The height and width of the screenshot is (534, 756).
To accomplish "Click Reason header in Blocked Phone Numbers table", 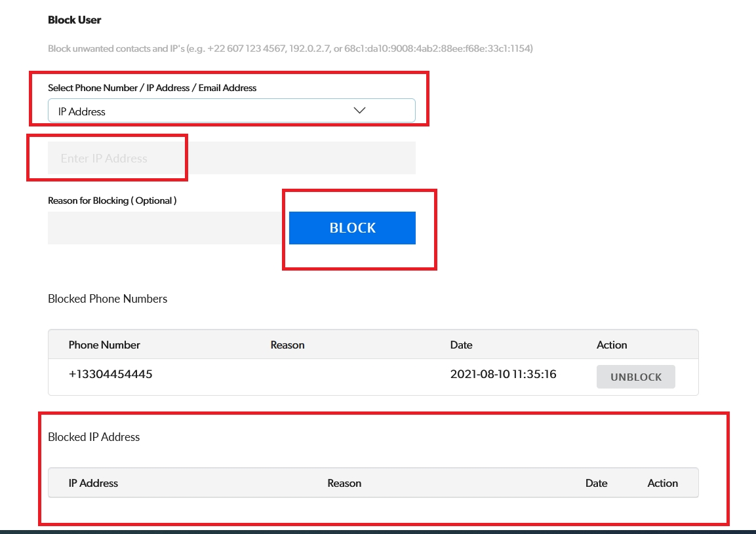I will click(287, 345).
